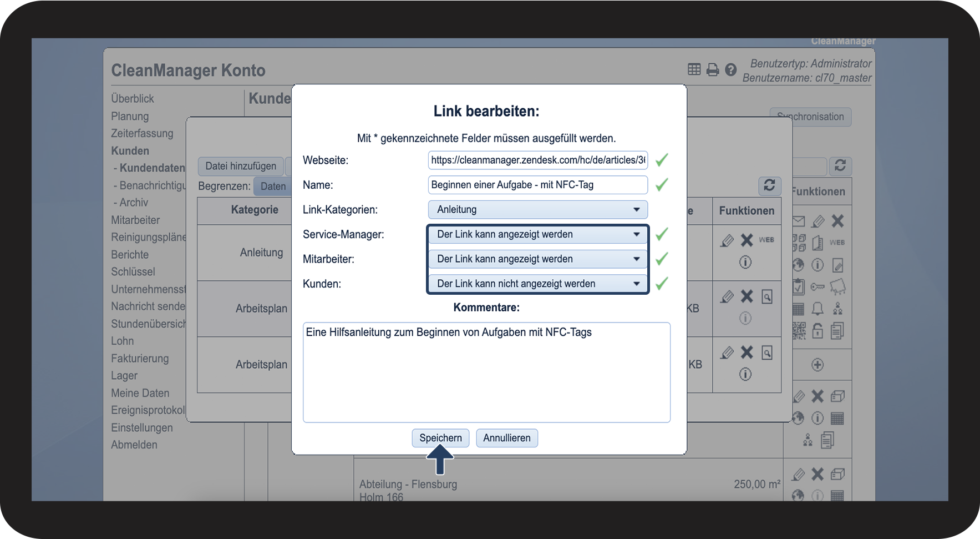This screenshot has height=539, width=980.
Task: Edit the lower Arbeitsplan row with the pencil
Action: [x=727, y=352]
